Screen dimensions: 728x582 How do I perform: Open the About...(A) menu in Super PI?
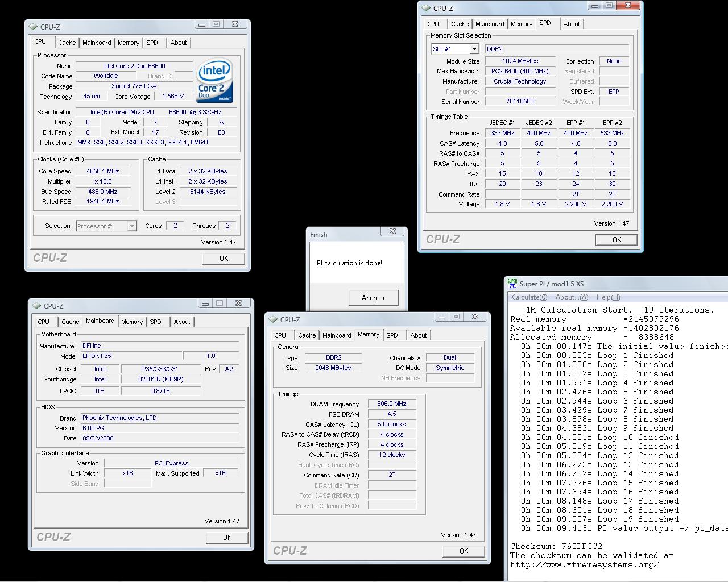click(572, 297)
